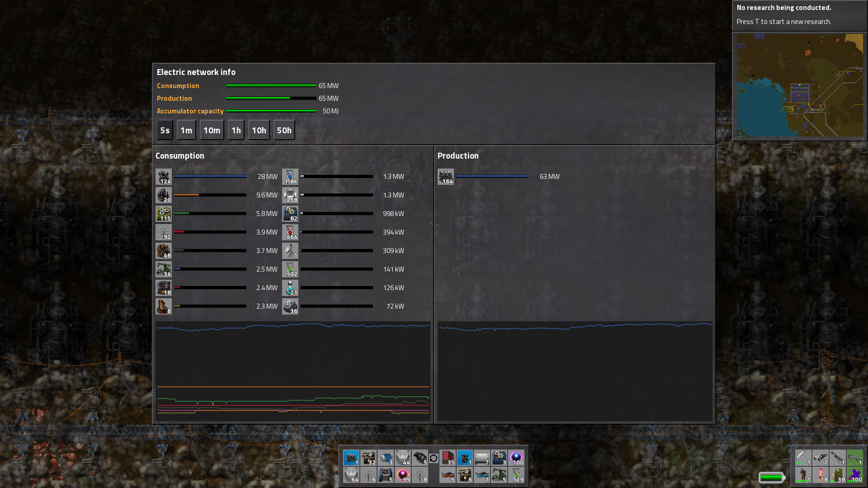The image size is (868, 488).
Task: Click the blue fast inserter icon with 1.8k
Action: (290, 177)
